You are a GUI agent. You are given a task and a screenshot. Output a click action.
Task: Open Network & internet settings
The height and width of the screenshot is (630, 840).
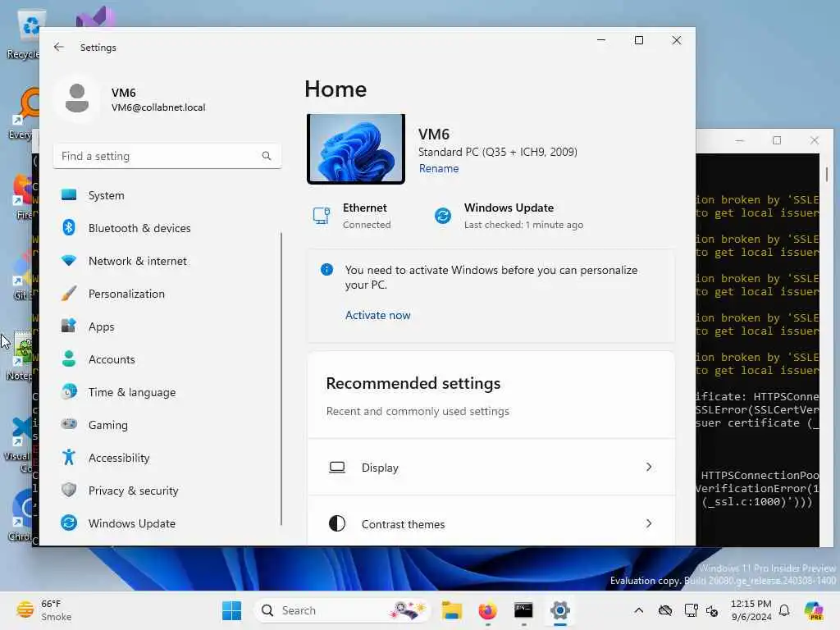point(166,261)
